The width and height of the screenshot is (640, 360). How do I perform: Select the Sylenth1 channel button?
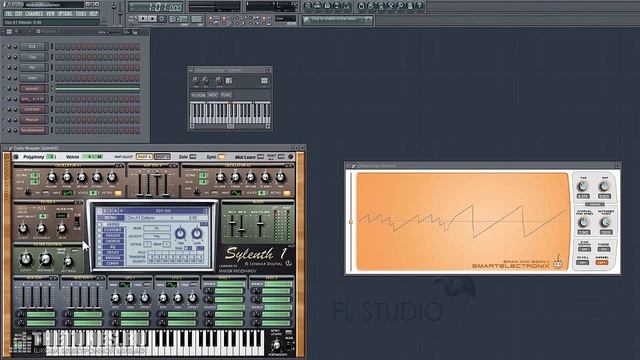(33, 89)
